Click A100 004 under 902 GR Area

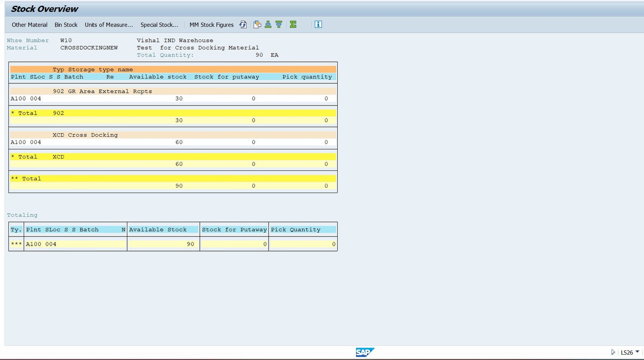[x=26, y=99]
